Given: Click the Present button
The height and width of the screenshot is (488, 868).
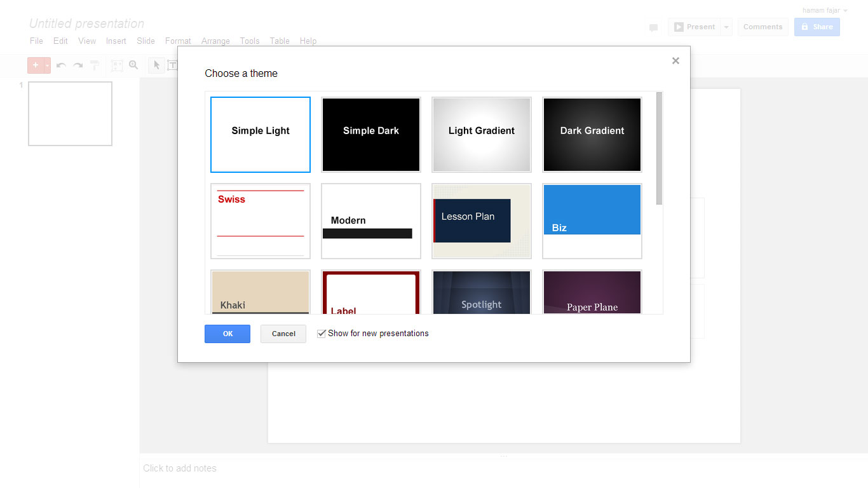Looking at the screenshot, I should 694,27.
